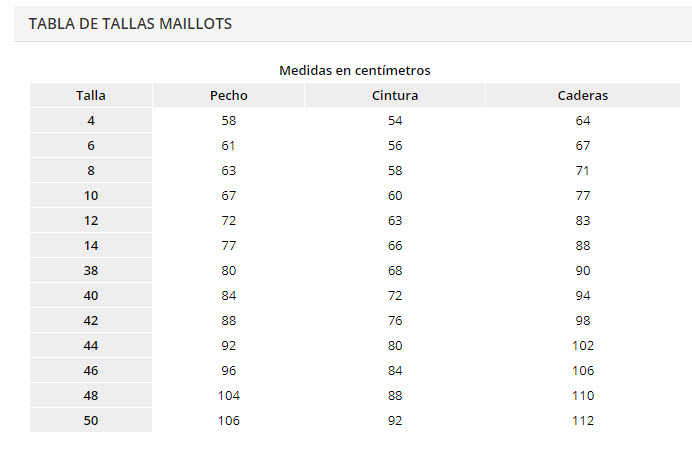Click the 'TABLA DE TALLAS MAILLOTS' heading
This screenshot has width=692, height=475.
pos(130,23)
